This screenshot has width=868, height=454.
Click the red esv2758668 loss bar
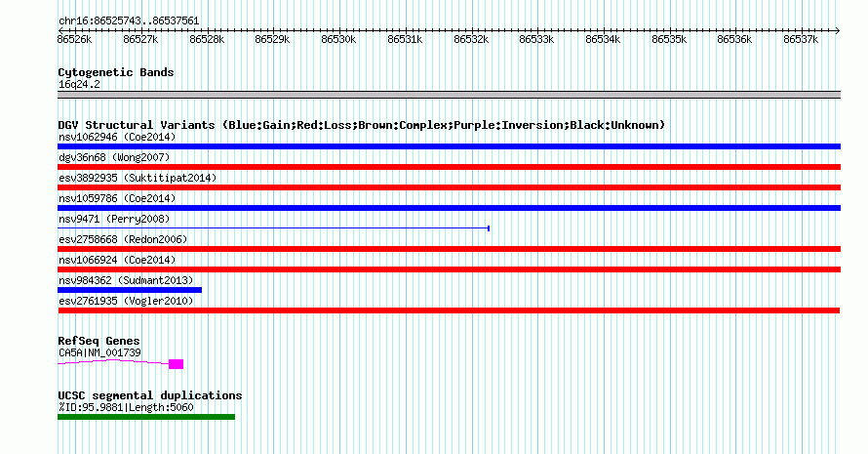(449, 249)
